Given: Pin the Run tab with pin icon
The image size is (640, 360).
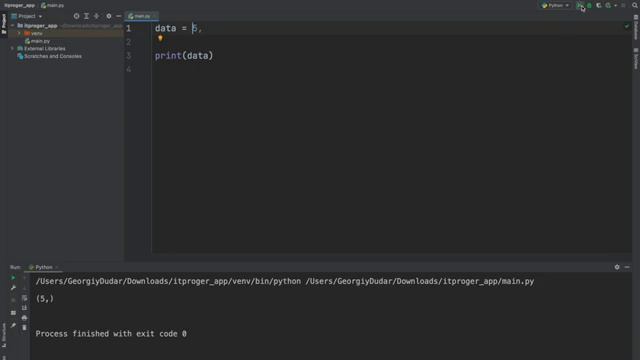Looking at the screenshot, I should pyautogui.click(x=13, y=325).
